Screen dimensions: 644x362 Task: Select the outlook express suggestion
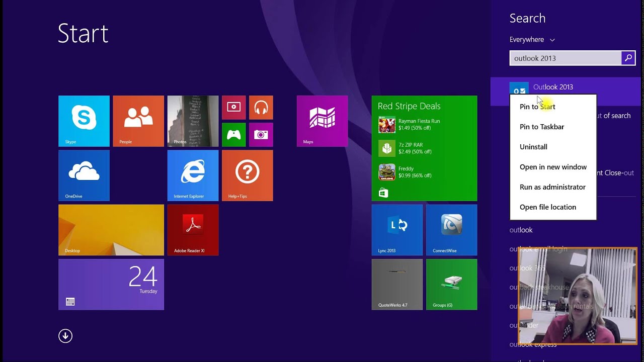point(533,344)
